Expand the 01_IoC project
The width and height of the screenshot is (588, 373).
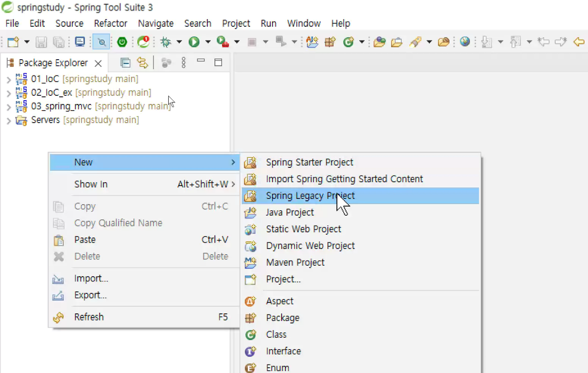[9, 80]
